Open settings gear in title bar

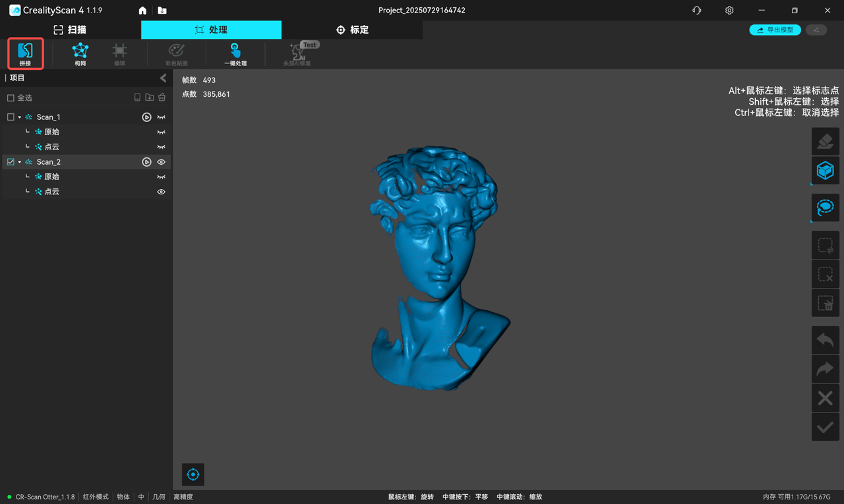(729, 11)
